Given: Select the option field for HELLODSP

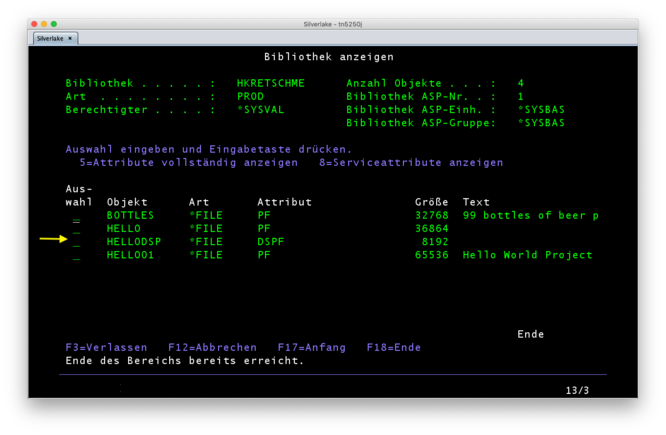Looking at the screenshot, I should coord(76,245).
